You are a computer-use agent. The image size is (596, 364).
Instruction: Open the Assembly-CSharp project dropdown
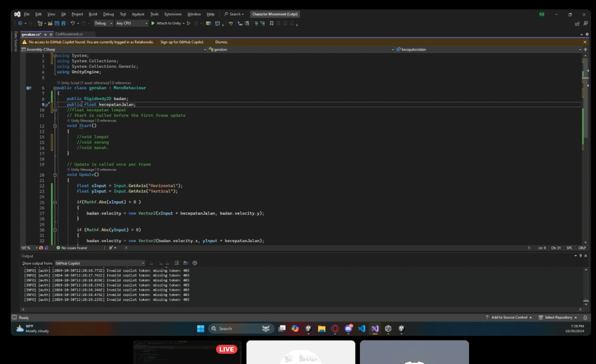(x=113, y=50)
